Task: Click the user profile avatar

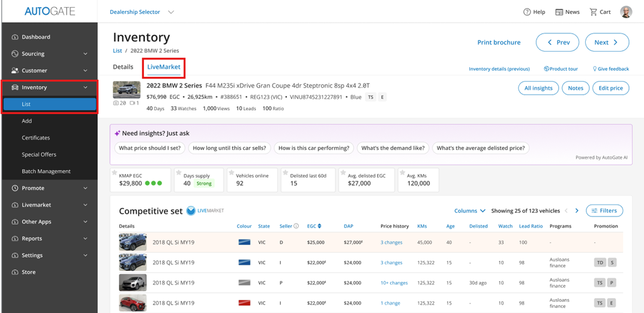Action: click(x=626, y=12)
